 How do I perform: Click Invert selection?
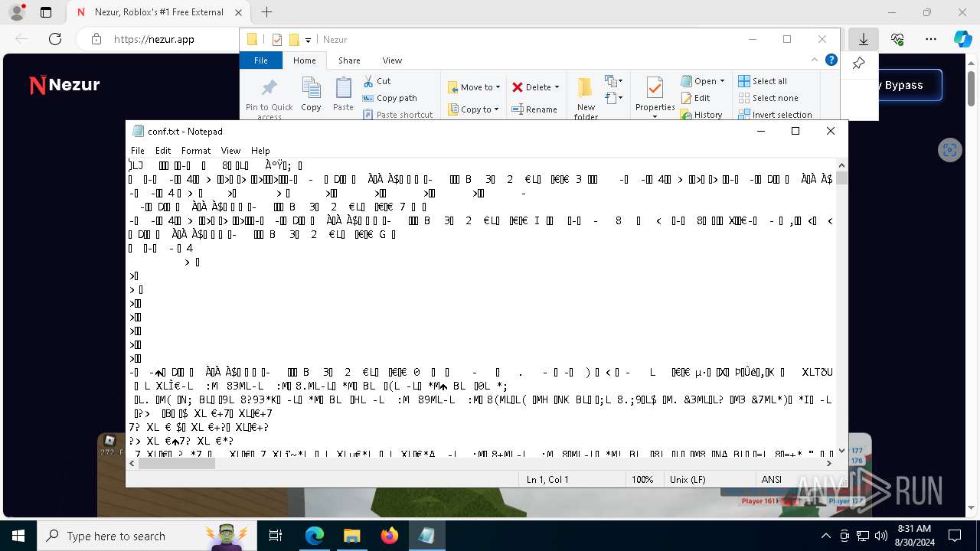775,115
